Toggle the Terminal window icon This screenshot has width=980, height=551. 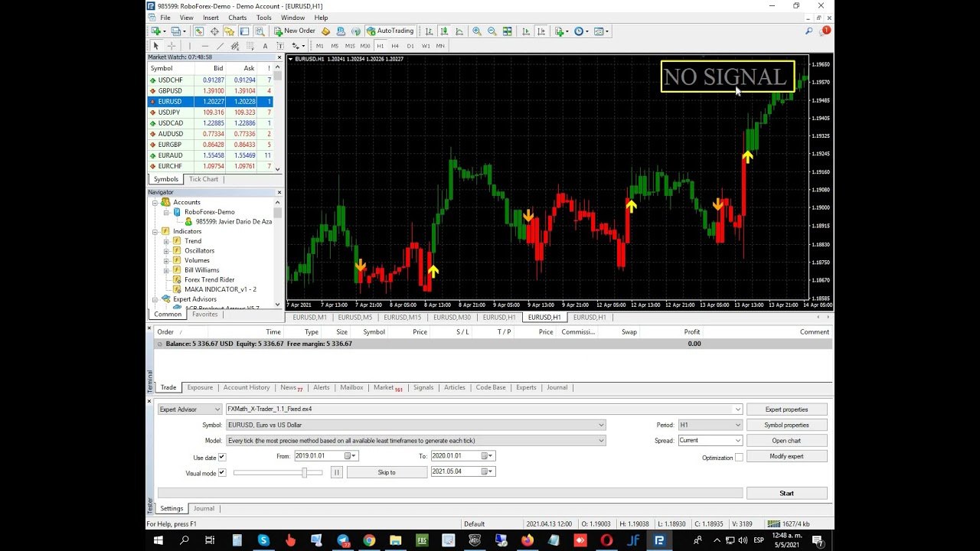pyautogui.click(x=244, y=31)
